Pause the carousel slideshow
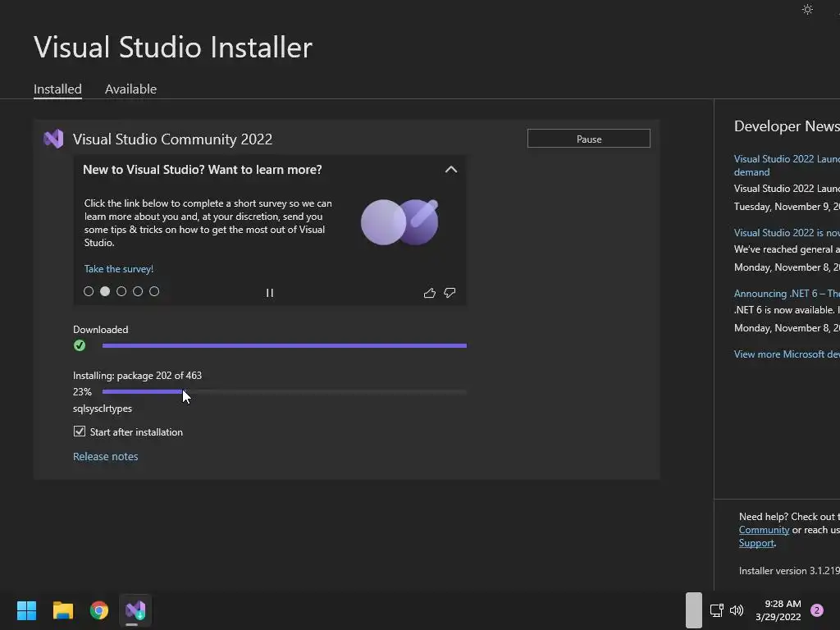 click(269, 293)
